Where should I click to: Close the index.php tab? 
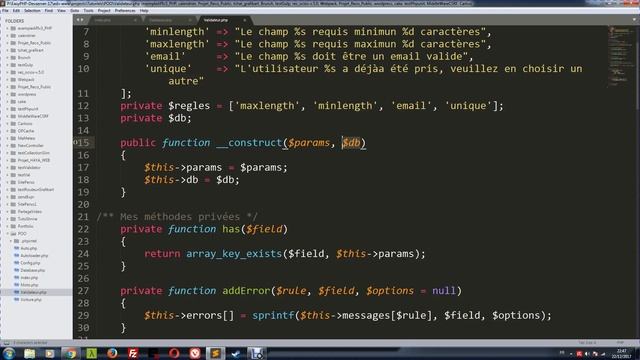tap(135, 20)
